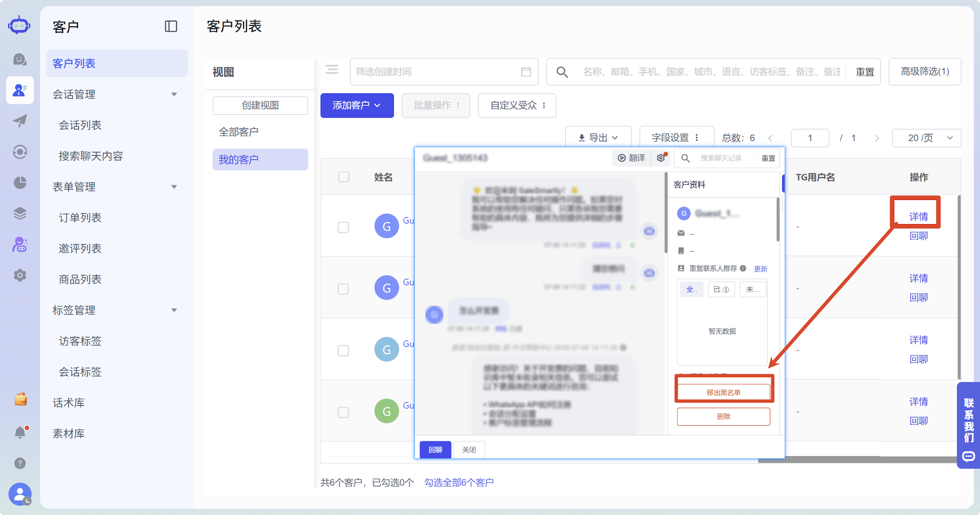Click the customer search input field

(x=711, y=72)
